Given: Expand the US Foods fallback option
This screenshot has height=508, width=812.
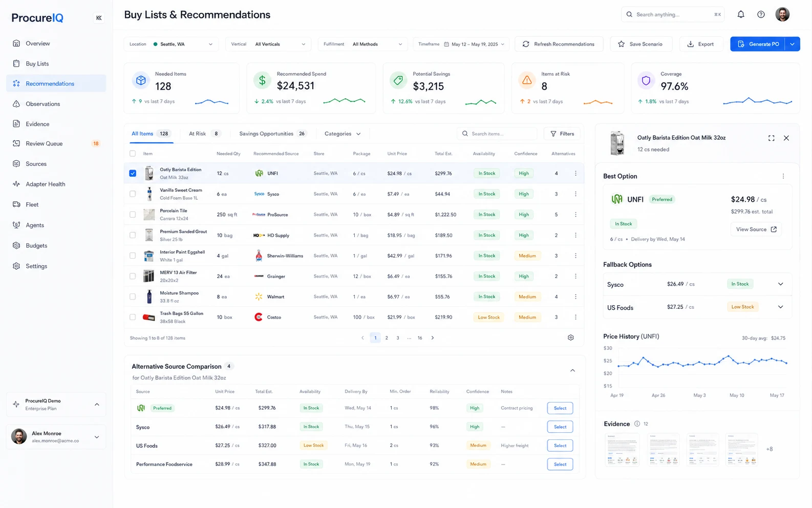Looking at the screenshot, I should point(780,307).
